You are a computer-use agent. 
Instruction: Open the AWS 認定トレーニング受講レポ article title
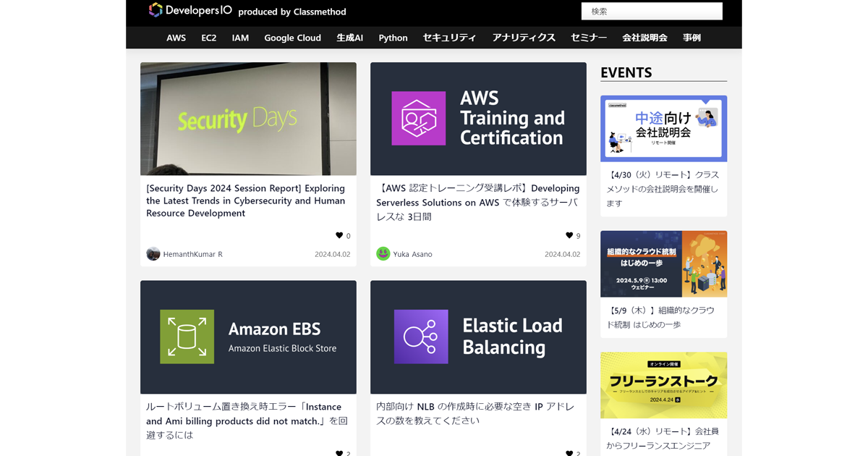click(x=477, y=202)
